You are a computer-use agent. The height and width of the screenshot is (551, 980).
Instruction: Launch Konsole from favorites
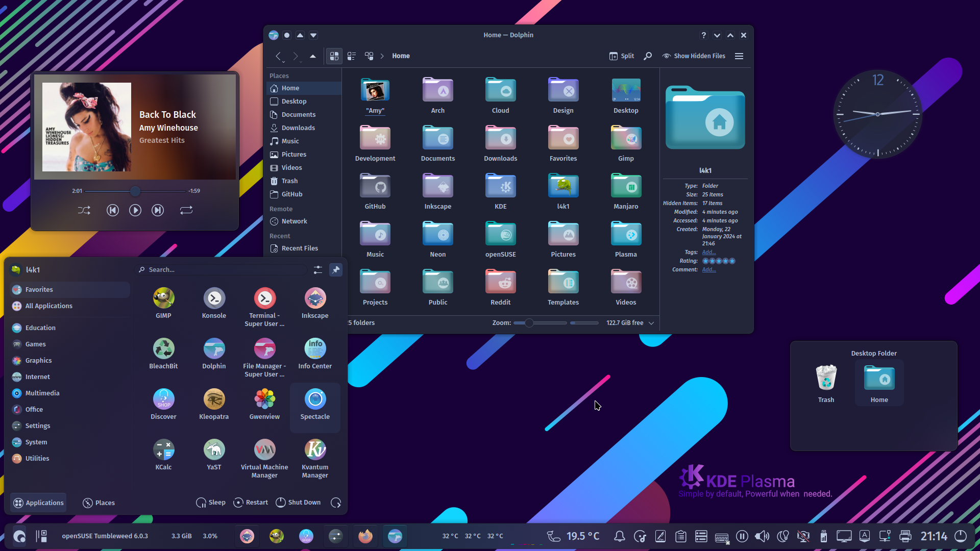point(214,303)
